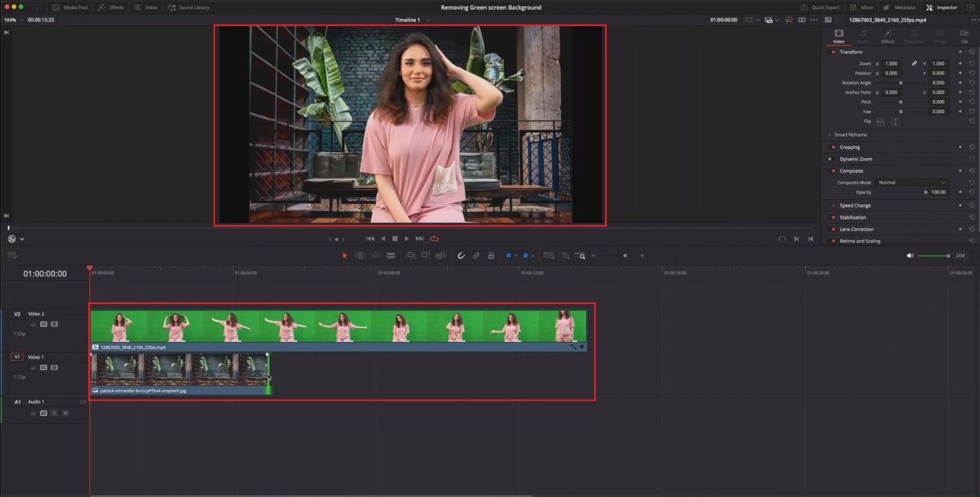Click the Replace Clip toolbar icon

click(x=441, y=256)
